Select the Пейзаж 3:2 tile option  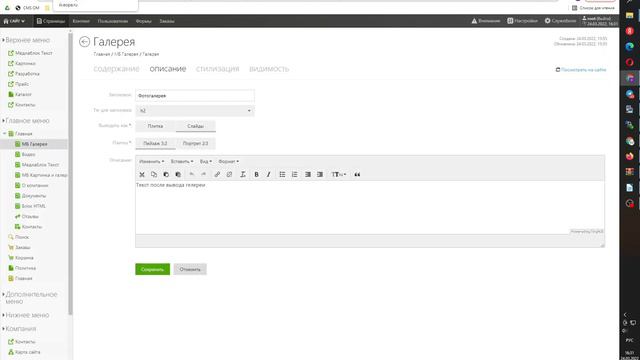[155, 143]
